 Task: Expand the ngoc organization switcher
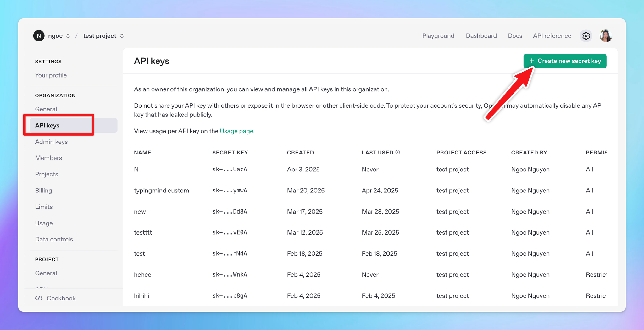(x=69, y=36)
